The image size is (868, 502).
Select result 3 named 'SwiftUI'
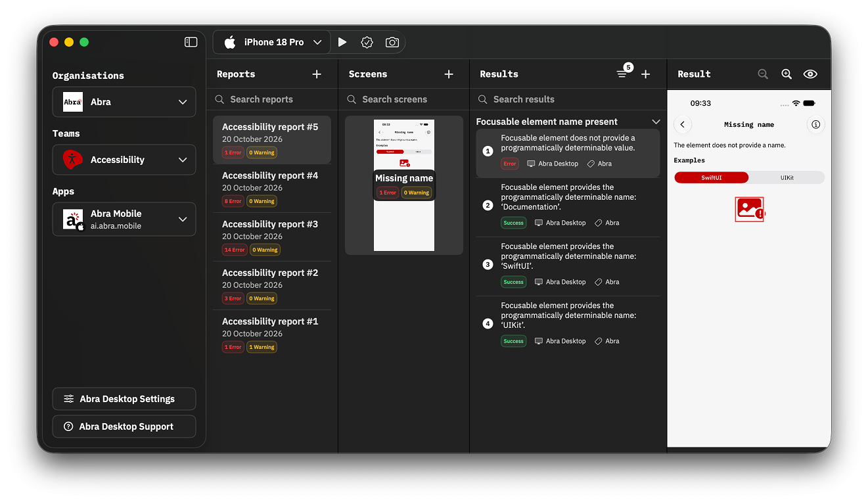tap(568, 266)
